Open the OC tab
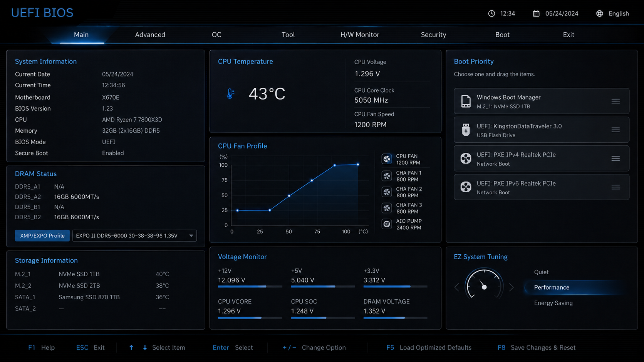644x362 pixels. [x=216, y=35]
